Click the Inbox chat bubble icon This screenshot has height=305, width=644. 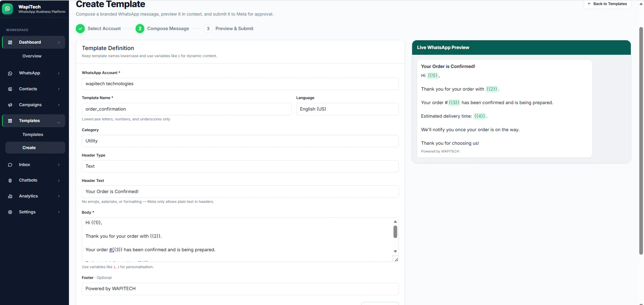[x=10, y=165]
